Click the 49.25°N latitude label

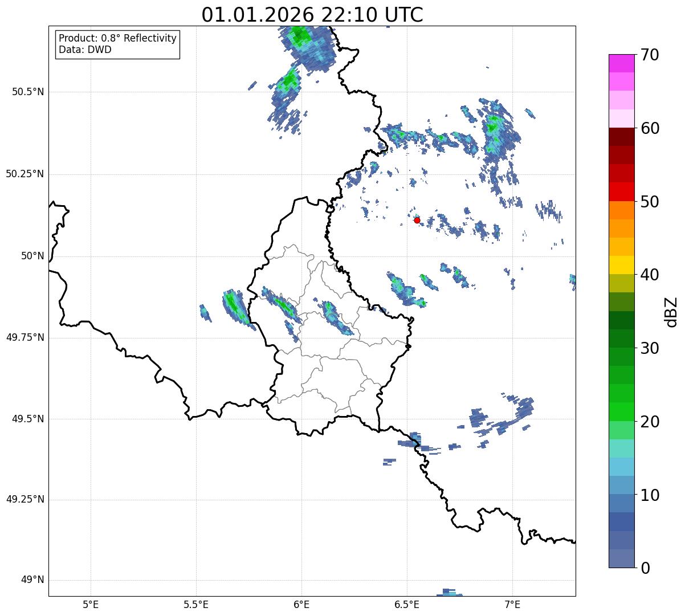[x=25, y=500]
